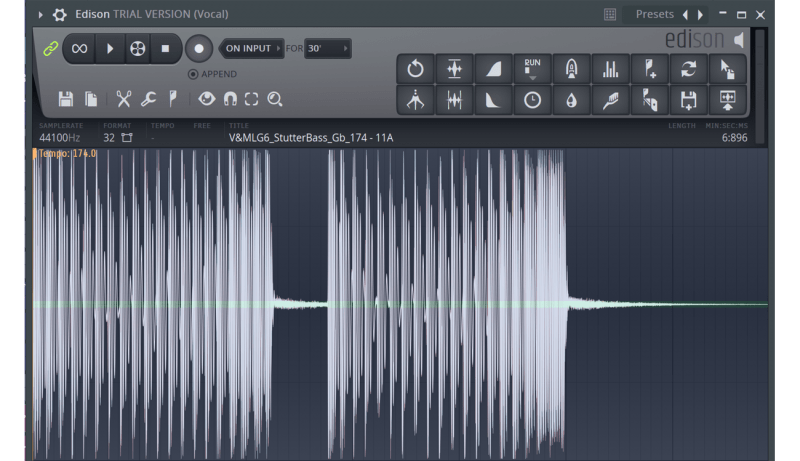
Task: Click the box icon next to format 32
Action: 127,138
